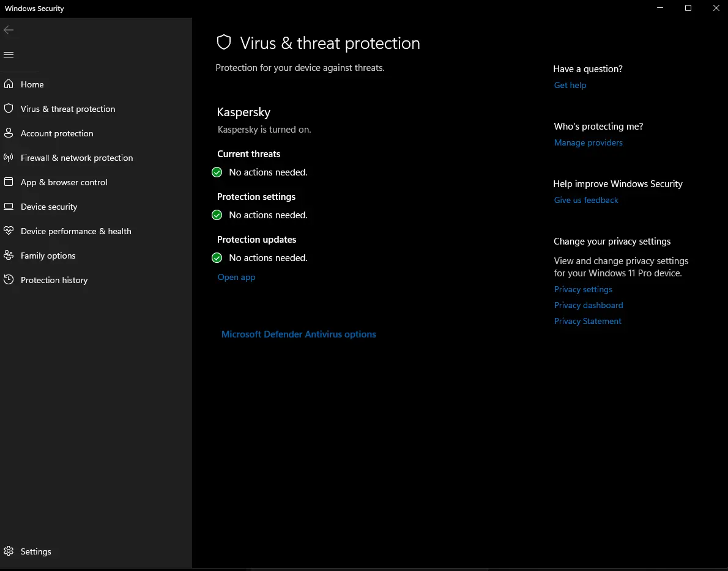Click the Kaspersky heading text
Viewport: 728px width, 571px height.
click(243, 112)
